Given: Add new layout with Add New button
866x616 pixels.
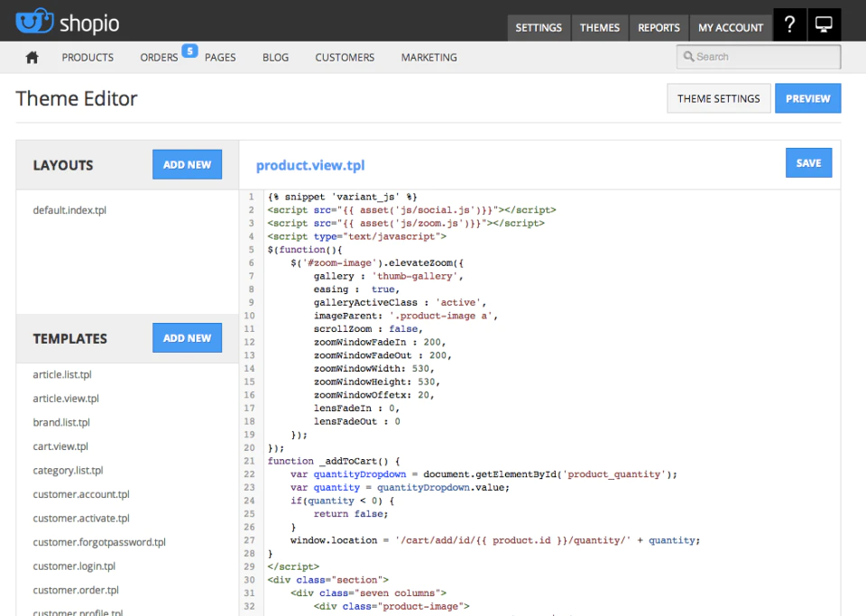Looking at the screenshot, I should point(188,164).
